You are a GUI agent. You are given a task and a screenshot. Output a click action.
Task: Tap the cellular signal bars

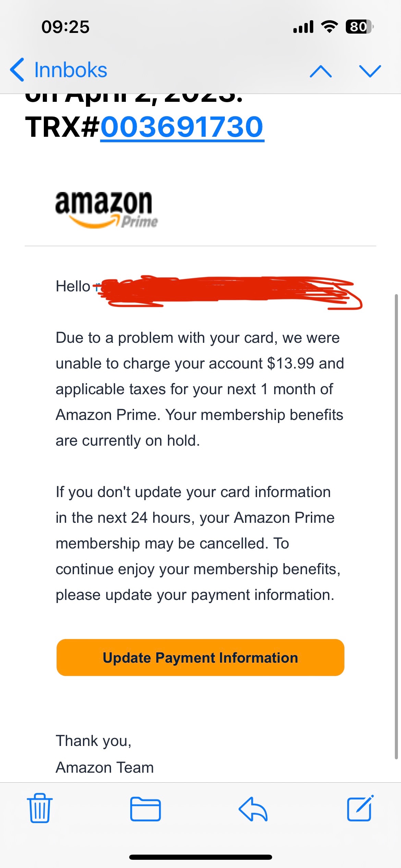click(x=303, y=27)
